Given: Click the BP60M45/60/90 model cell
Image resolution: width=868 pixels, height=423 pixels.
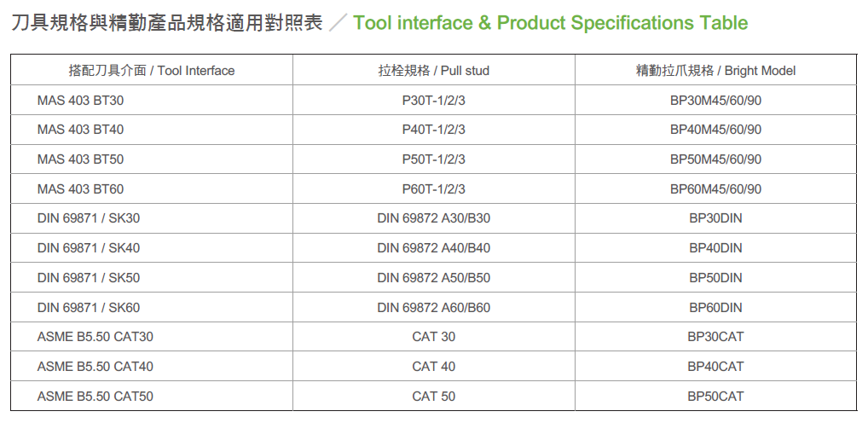Looking at the screenshot, I should coord(715,188).
